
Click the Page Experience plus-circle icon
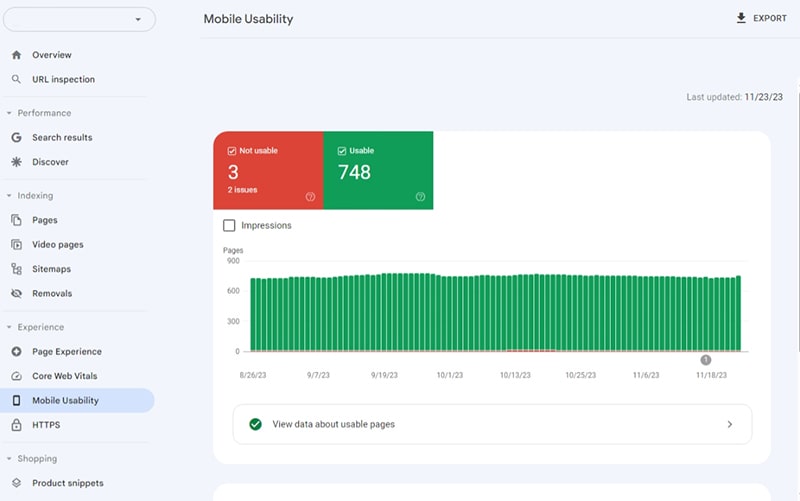pyautogui.click(x=16, y=352)
